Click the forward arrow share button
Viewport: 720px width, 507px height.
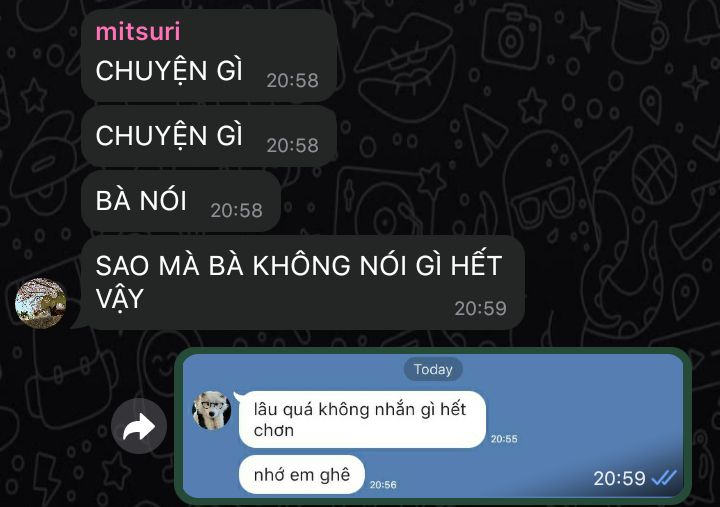point(139,426)
